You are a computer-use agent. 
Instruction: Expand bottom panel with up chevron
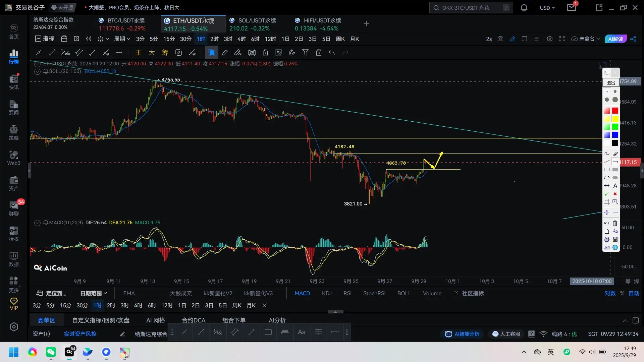point(625,321)
